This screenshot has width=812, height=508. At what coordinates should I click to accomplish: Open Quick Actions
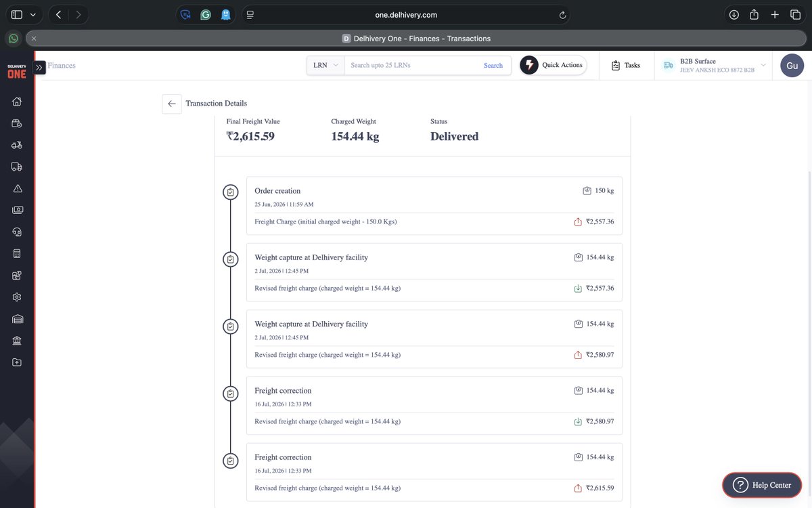pyautogui.click(x=553, y=65)
